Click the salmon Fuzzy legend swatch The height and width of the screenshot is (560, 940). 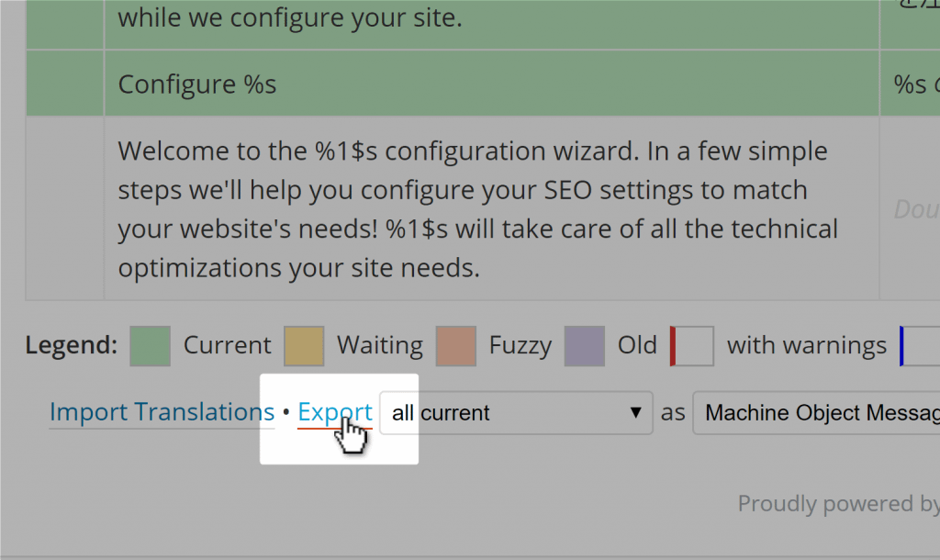456,346
